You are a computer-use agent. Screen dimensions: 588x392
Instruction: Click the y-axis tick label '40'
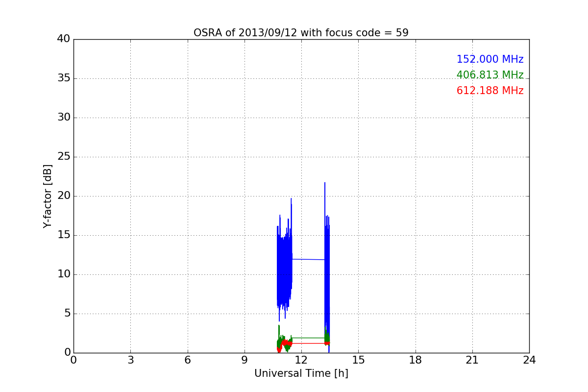63,39
